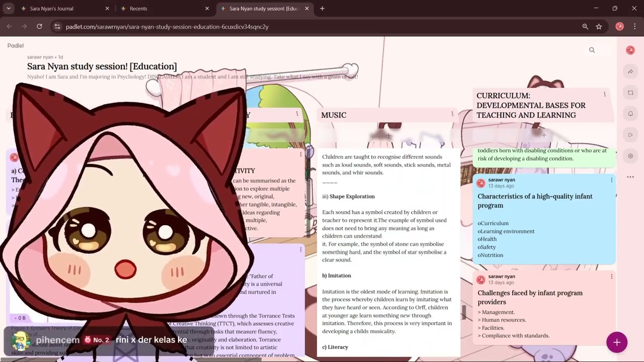This screenshot has height=362, width=644.
Task: Open options for the Father of creativity post
Action: [x=301, y=250]
